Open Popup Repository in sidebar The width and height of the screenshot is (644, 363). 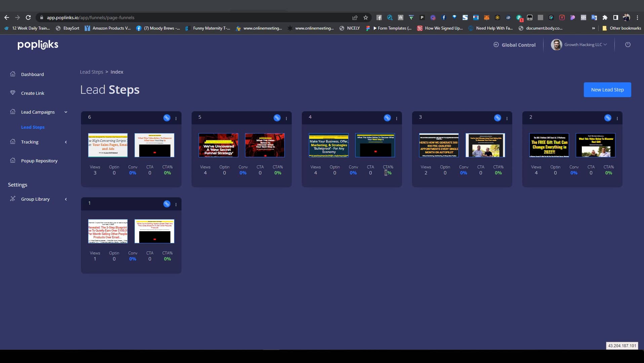[x=39, y=161]
